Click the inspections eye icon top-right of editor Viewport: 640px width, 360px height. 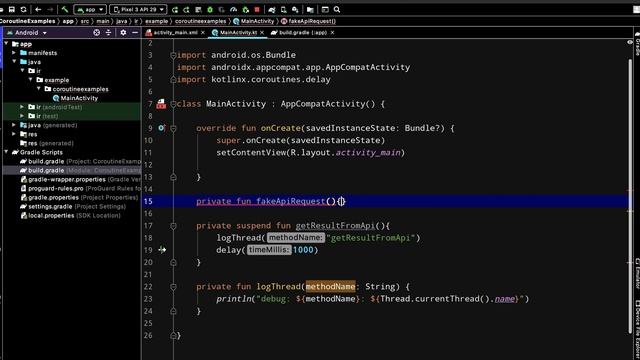tap(630, 42)
